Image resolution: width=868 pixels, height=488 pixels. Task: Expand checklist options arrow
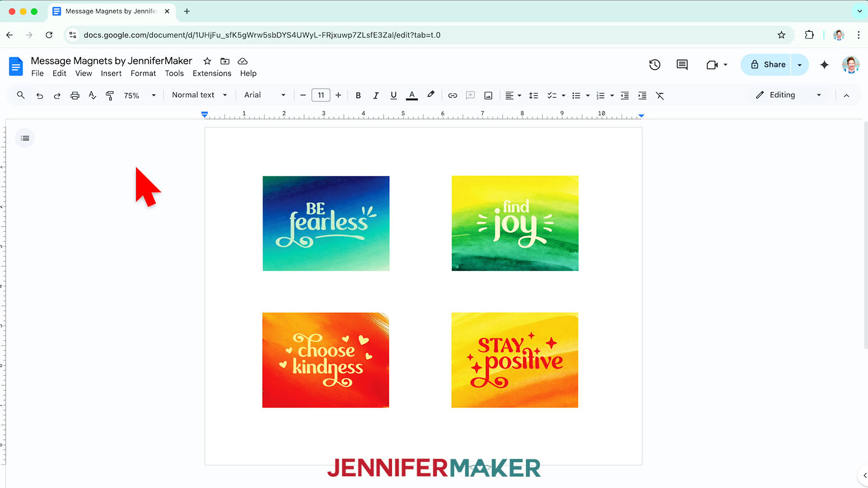click(563, 96)
